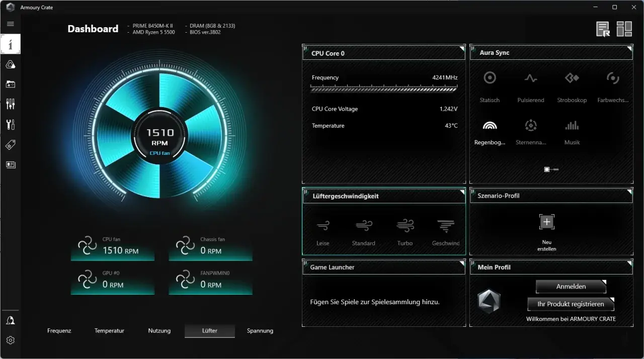Viewport: 644px width, 359px height.
Task: Click Willkommen bei ARMOURY CRATE text
Action: click(571, 319)
